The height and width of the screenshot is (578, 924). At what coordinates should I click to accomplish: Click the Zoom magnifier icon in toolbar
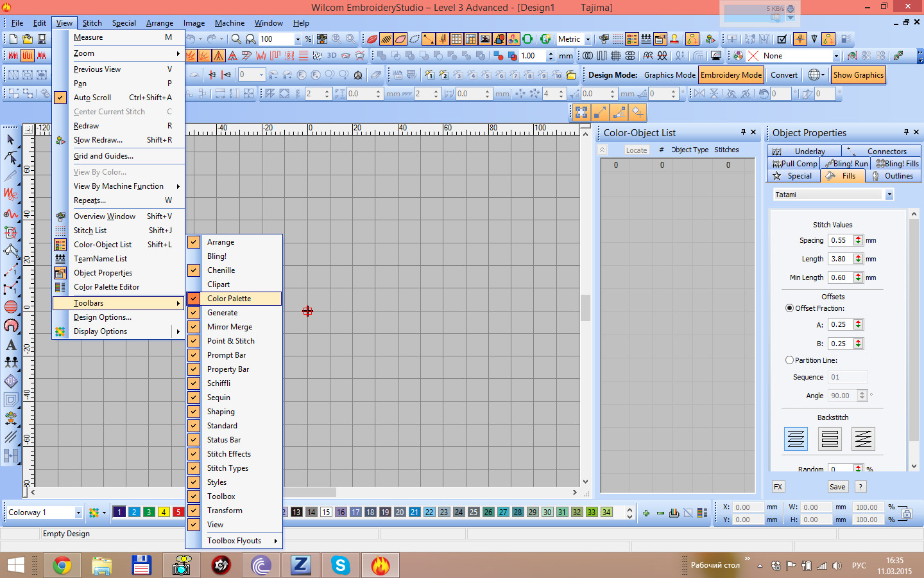click(236, 39)
